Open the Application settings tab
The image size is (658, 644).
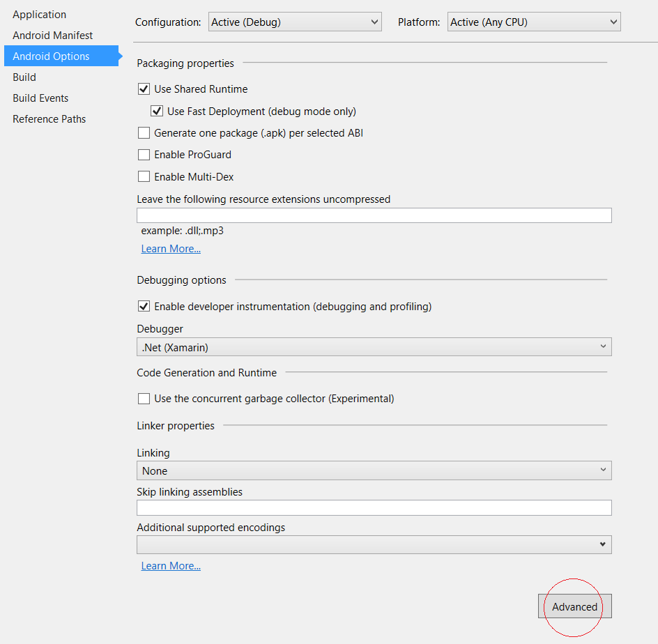[40, 15]
